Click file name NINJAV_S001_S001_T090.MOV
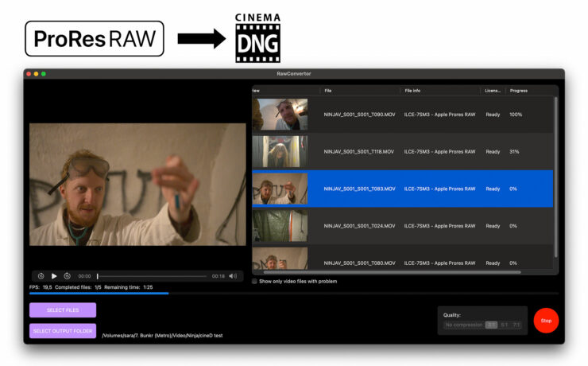 click(x=359, y=115)
